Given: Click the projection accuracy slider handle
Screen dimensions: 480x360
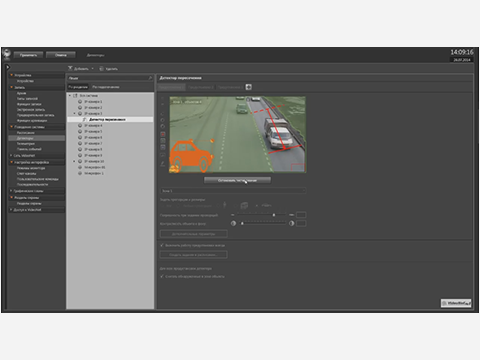Looking at the screenshot, I should (274, 215).
